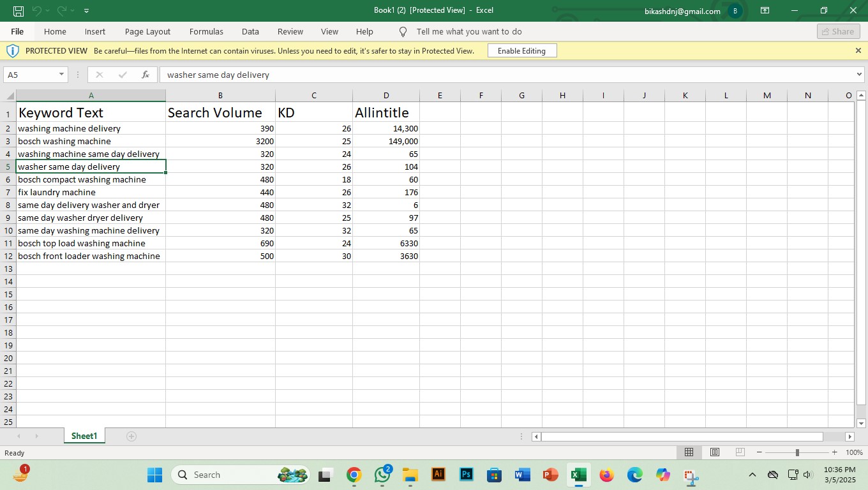Click the Enable Editing button
The image size is (868, 490).
pyautogui.click(x=522, y=51)
